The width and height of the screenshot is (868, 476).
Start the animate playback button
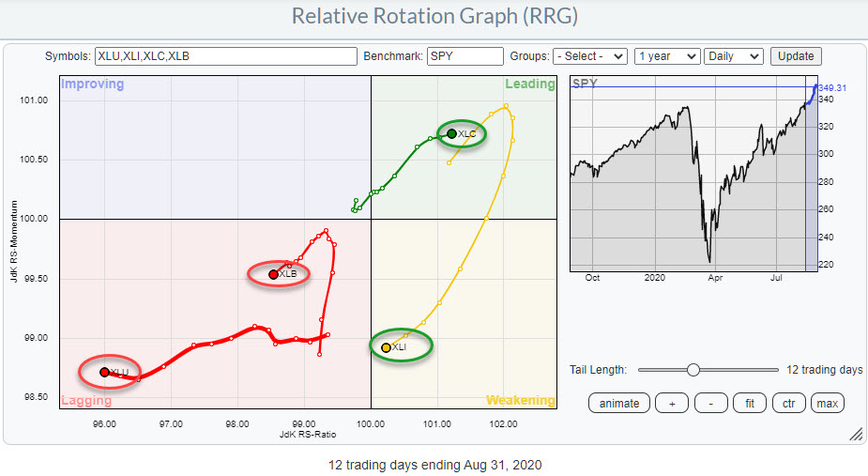tap(618, 404)
